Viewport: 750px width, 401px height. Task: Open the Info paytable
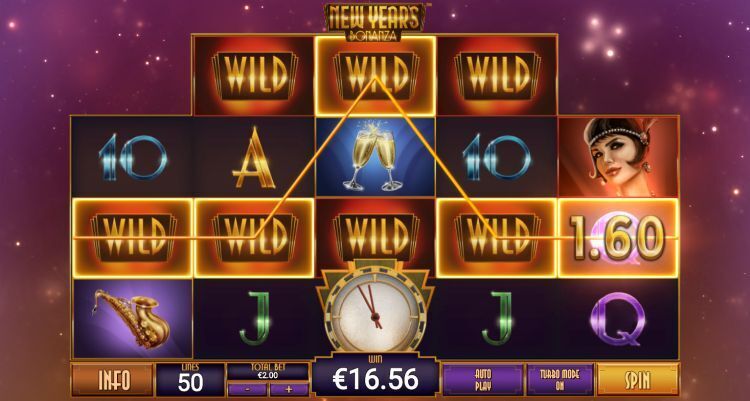pyautogui.click(x=113, y=379)
